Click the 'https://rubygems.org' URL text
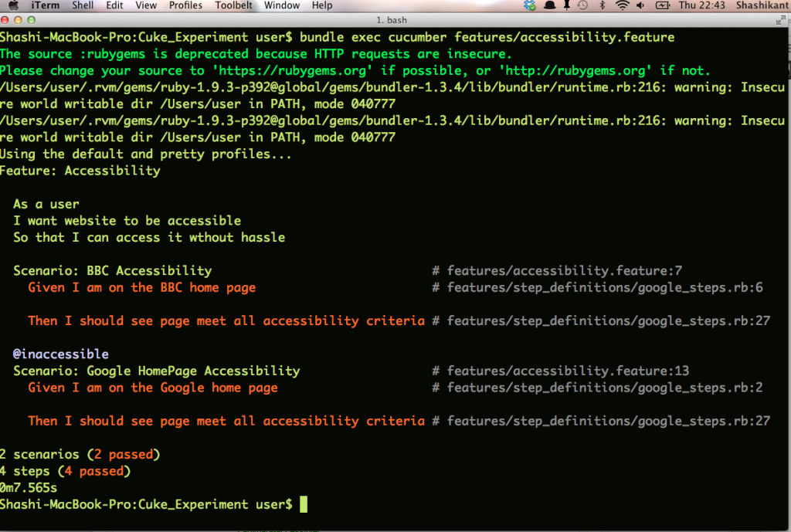The height and width of the screenshot is (532, 791). click(292, 70)
